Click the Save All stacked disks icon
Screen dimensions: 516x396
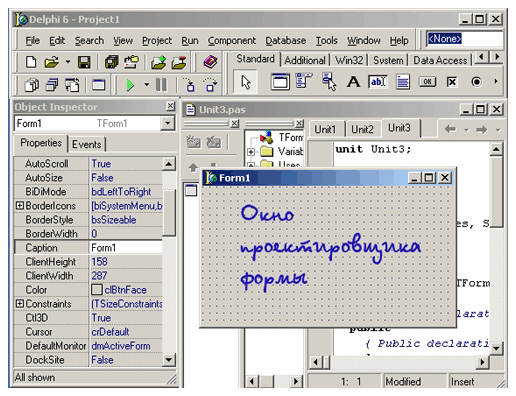[x=111, y=62]
